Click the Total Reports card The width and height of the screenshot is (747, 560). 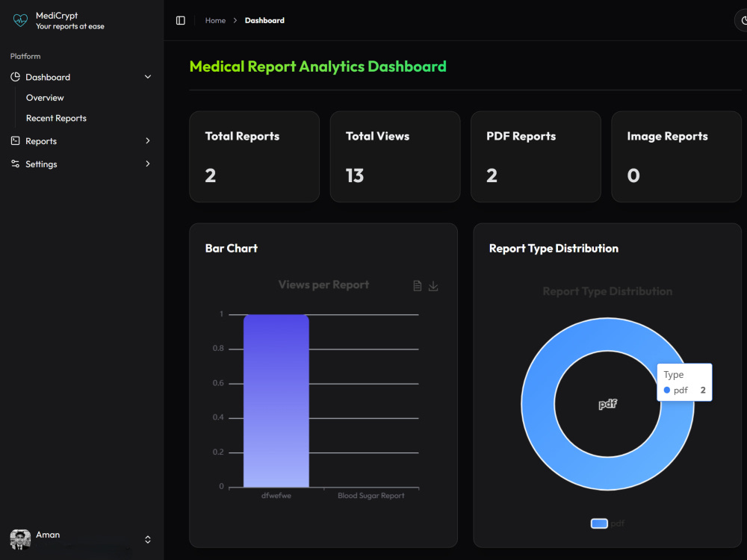coord(255,157)
